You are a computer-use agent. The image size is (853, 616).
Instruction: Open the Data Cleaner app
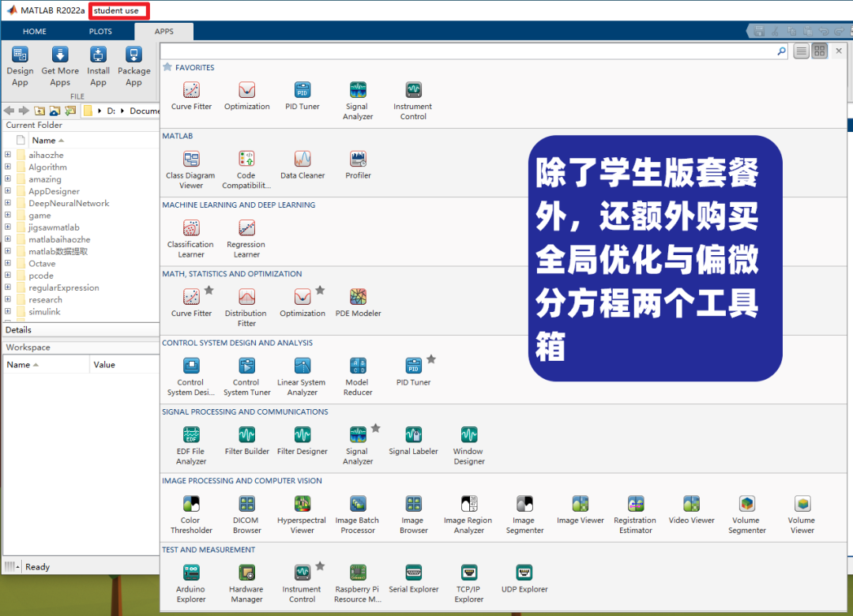302,157
